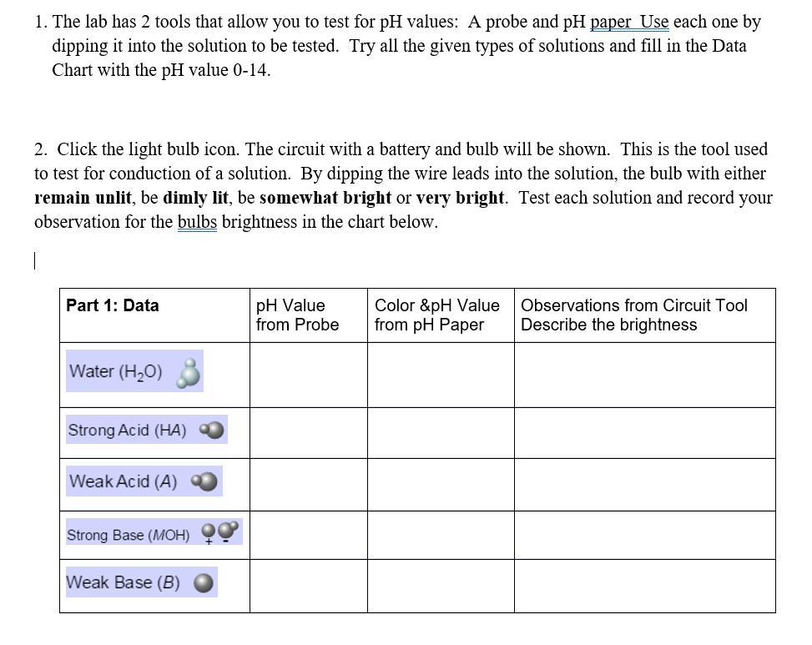The height and width of the screenshot is (645, 812).
Task: Click the text cursor line above the table
Action: click(x=33, y=261)
